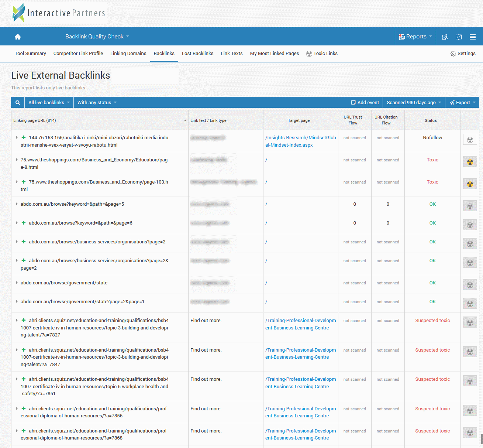Open the With any status filter dropdown
Viewport: 483px width, 448px height.
tap(97, 103)
